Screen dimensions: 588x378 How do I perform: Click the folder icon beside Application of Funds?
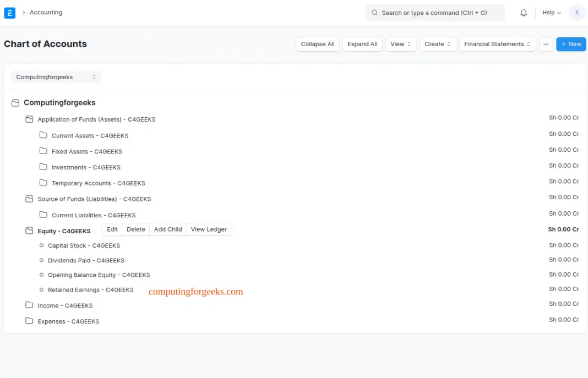tap(29, 119)
